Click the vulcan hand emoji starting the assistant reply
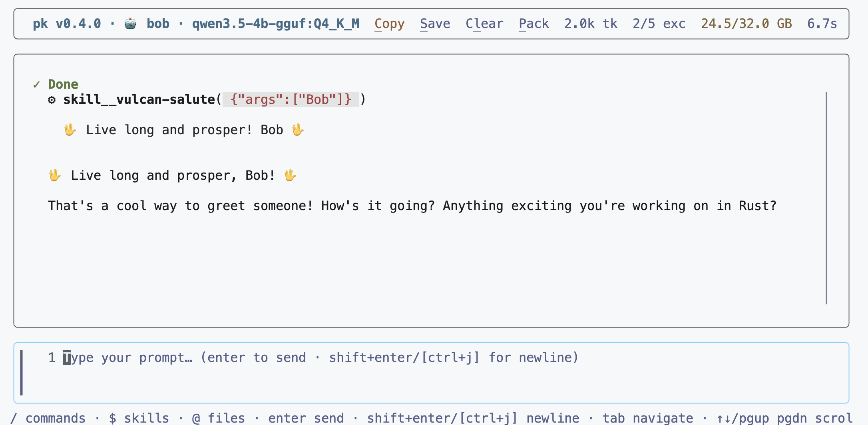This screenshot has height=425, width=868. pyautogui.click(x=55, y=175)
